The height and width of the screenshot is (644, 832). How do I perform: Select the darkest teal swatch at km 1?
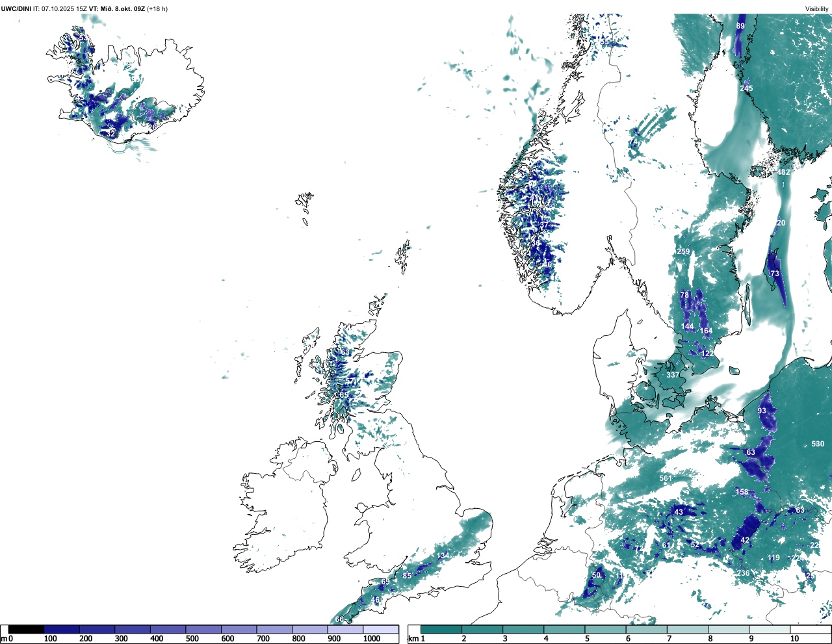[x=441, y=629]
